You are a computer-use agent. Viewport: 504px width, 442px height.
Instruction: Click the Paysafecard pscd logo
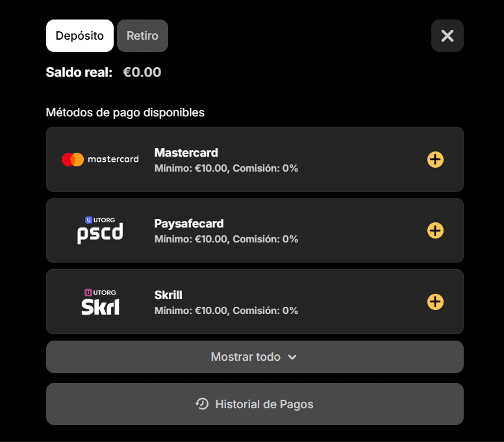click(100, 230)
